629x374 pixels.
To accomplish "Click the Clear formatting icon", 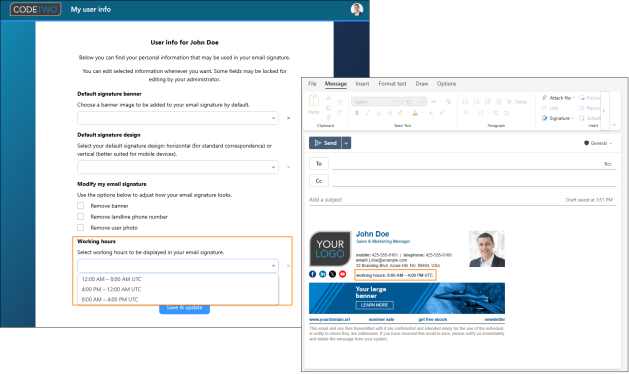I will coord(448,102).
